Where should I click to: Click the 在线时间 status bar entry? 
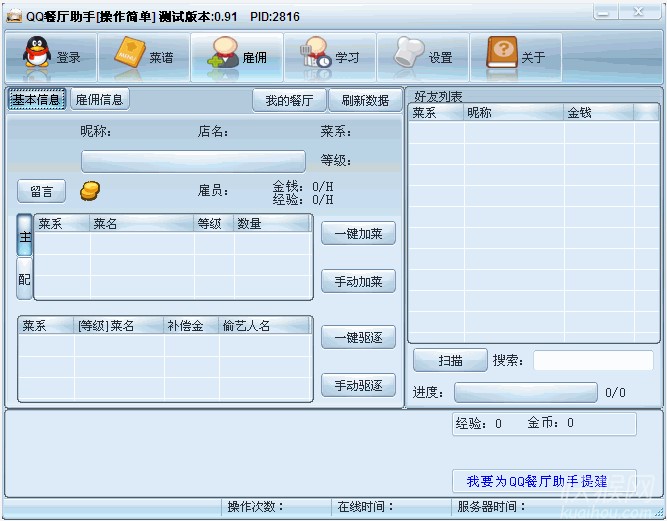point(391,507)
